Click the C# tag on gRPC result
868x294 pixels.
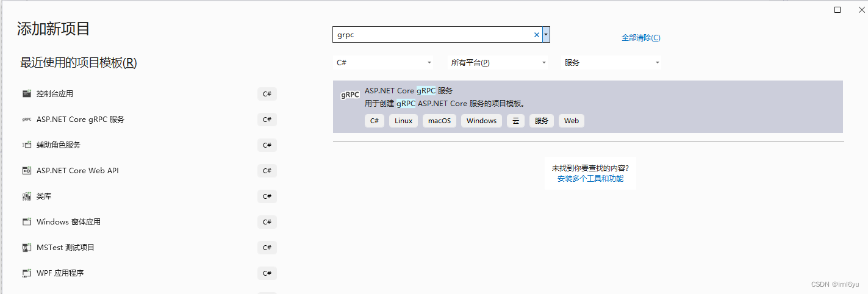pyautogui.click(x=375, y=121)
